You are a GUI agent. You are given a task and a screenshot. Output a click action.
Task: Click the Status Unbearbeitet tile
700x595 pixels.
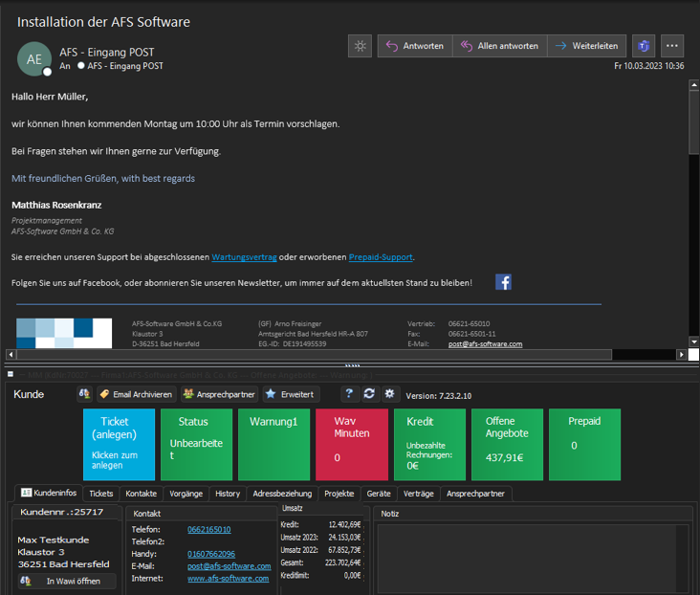(196, 445)
